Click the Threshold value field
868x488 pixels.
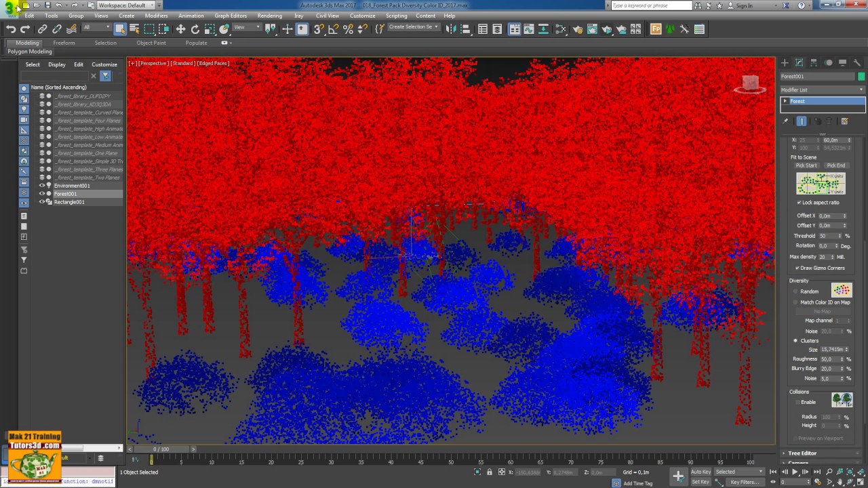(830, 236)
